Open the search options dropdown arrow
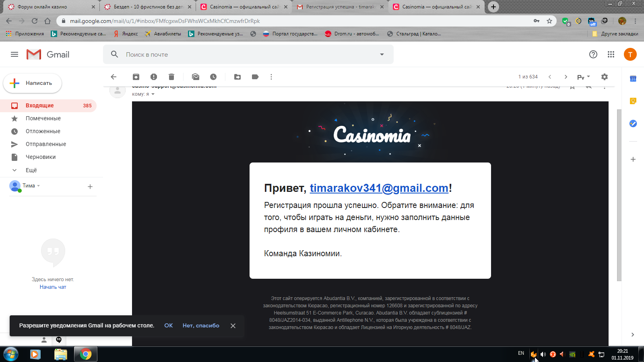644x362 pixels. click(382, 54)
